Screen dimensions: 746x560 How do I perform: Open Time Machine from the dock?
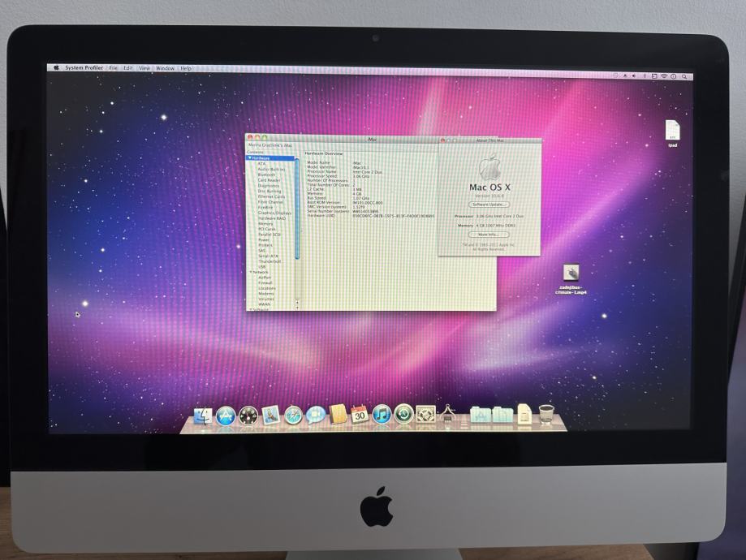pos(403,414)
